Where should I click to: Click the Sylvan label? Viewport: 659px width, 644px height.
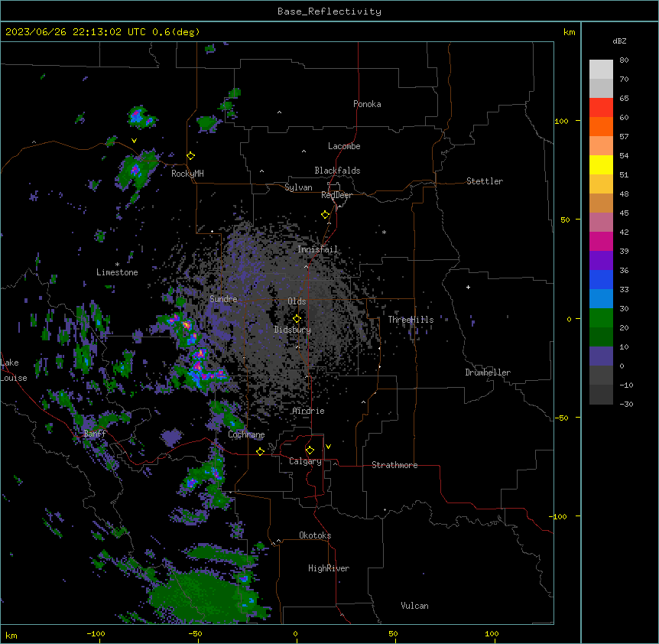coord(298,187)
